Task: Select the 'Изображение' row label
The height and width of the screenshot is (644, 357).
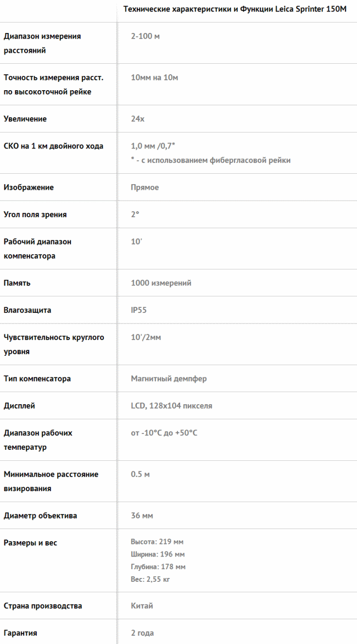Action: (29, 188)
